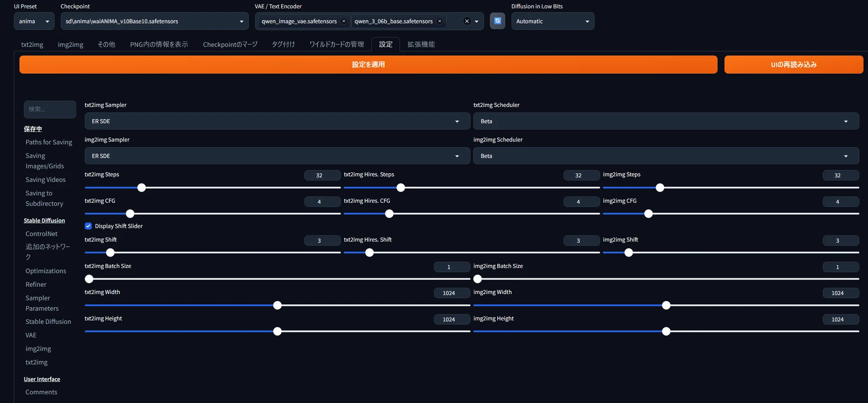
Task: Remove qwen_image_vae.safetensors tag with its x
Action: point(344,21)
